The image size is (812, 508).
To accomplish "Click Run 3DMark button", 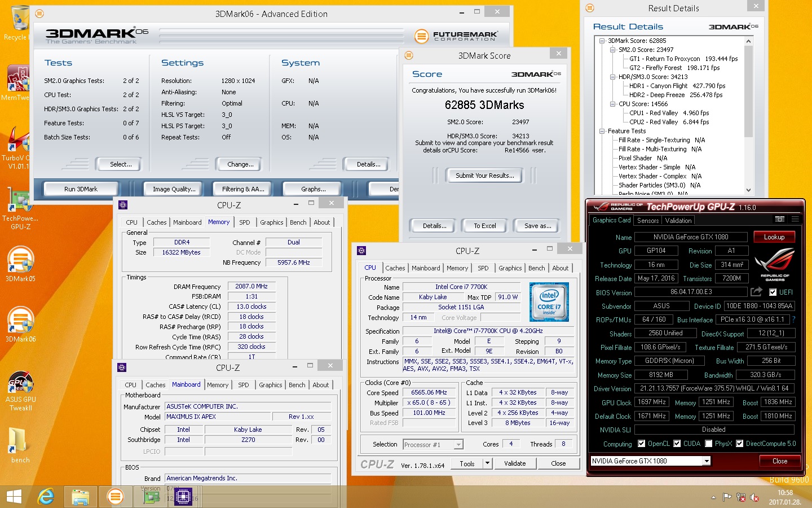I will [81, 189].
